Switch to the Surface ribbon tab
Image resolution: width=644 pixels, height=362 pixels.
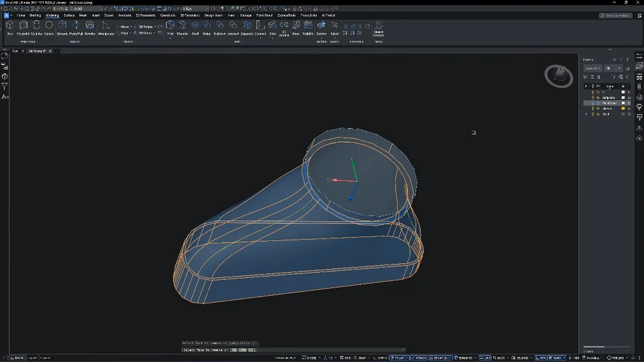tap(69, 15)
